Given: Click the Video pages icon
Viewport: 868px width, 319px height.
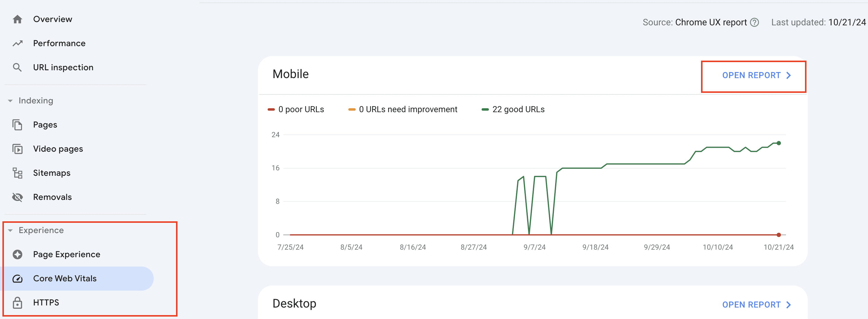Looking at the screenshot, I should pos(17,149).
